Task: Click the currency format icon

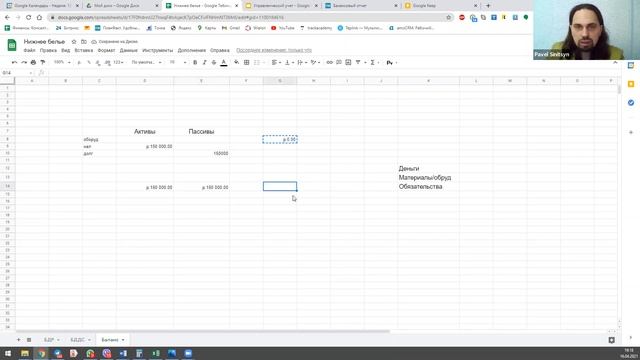Action: tap(79, 62)
